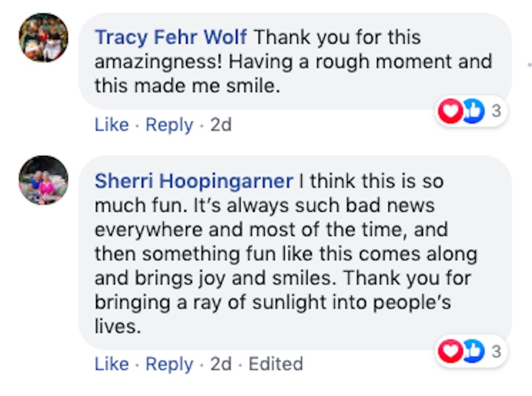View edit history via Edited label
The height and width of the screenshot is (396, 532).
pos(275,364)
